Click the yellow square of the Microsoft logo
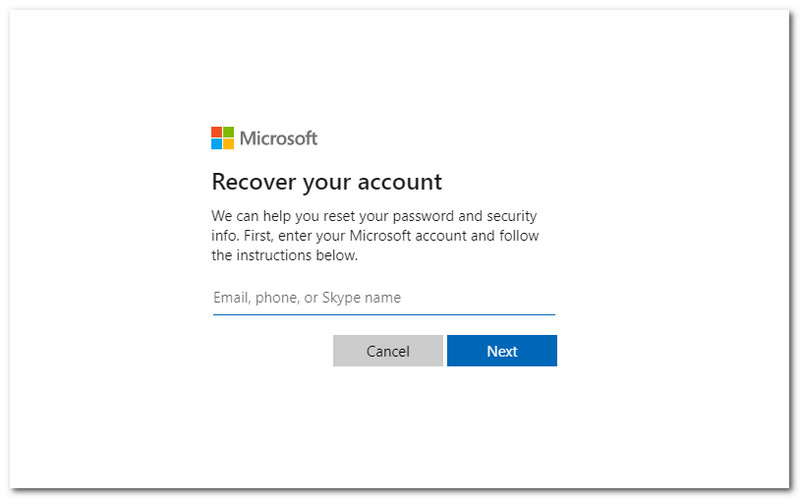This screenshot has height=499, width=800. click(x=229, y=144)
